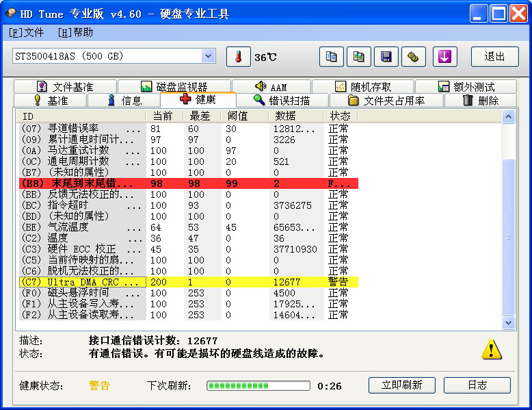
Task: Select the (0A) 马达重试计数 row
Action: [x=189, y=151]
